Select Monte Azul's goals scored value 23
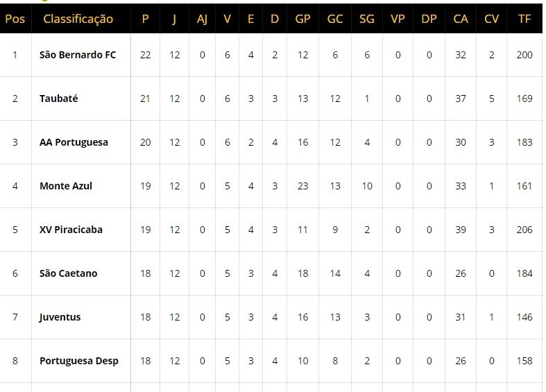This screenshot has height=392, width=546. [x=302, y=186]
